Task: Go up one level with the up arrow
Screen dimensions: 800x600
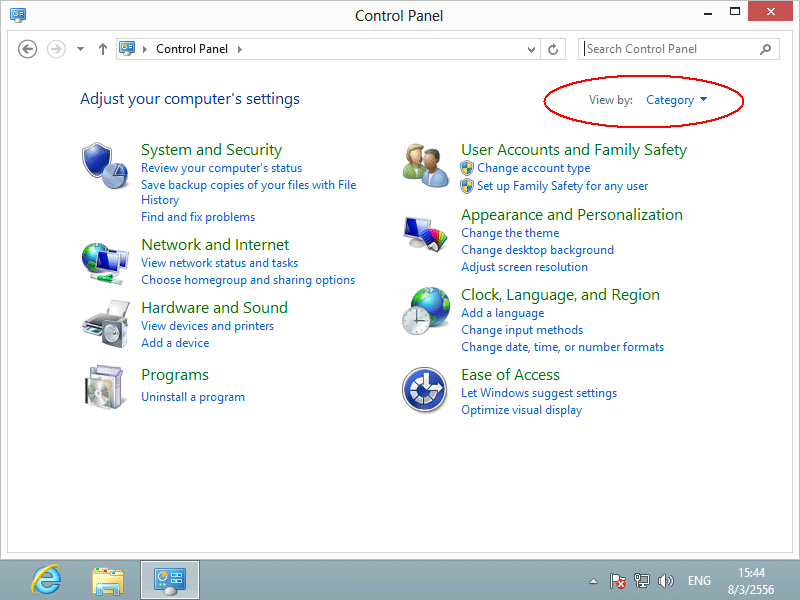Action: (x=103, y=49)
